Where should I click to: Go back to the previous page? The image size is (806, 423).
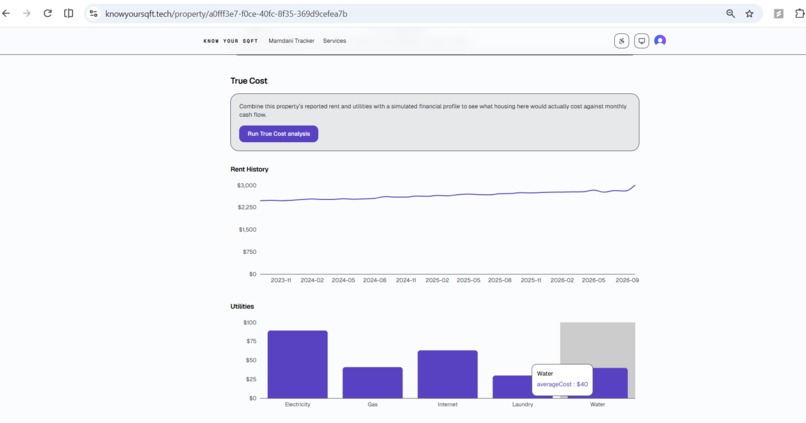[6, 14]
